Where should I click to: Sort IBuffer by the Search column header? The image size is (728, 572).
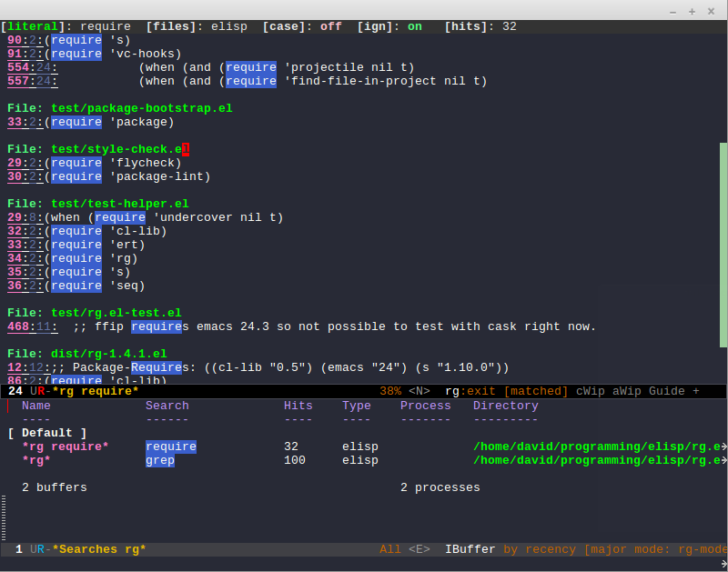tap(167, 406)
